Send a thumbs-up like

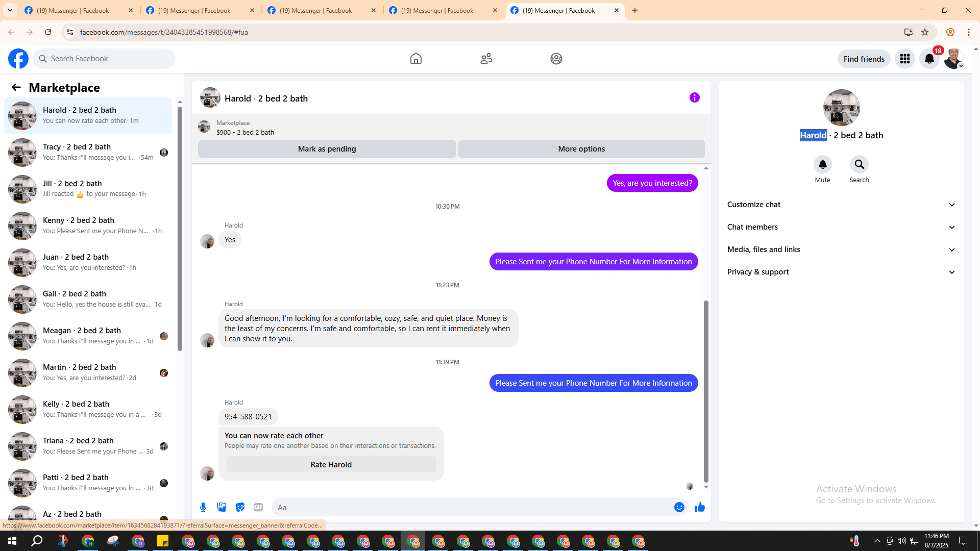click(699, 507)
